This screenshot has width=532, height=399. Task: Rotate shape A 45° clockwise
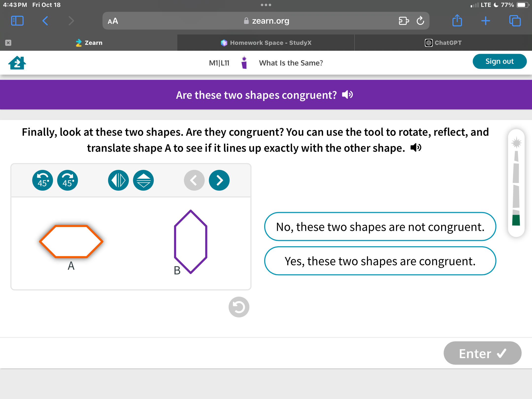click(x=67, y=180)
